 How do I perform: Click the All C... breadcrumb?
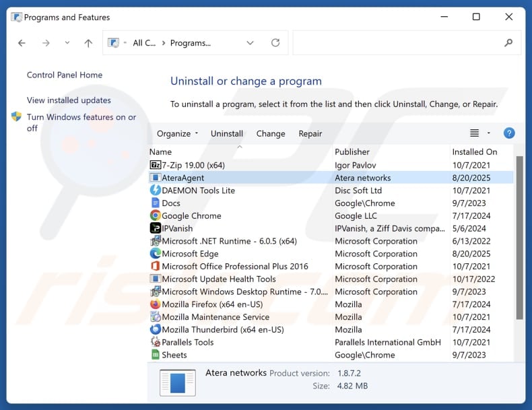point(144,43)
